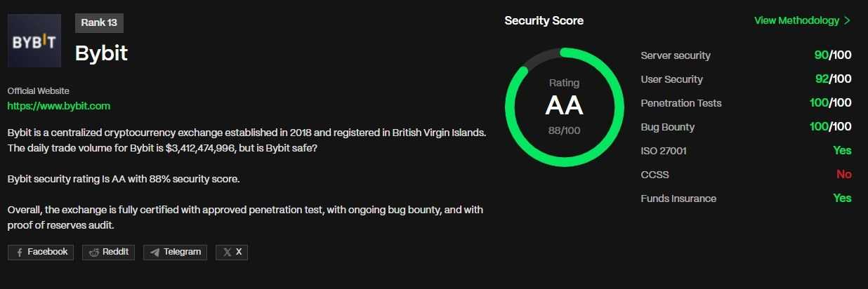Click the ISO 27001 Yes status
This screenshot has height=289, width=868.
(x=841, y=151)
